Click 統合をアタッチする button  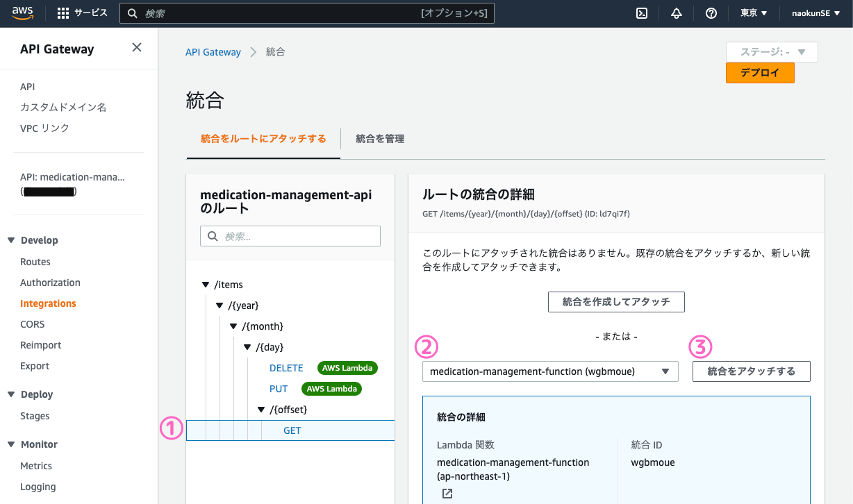coord(752,371)
